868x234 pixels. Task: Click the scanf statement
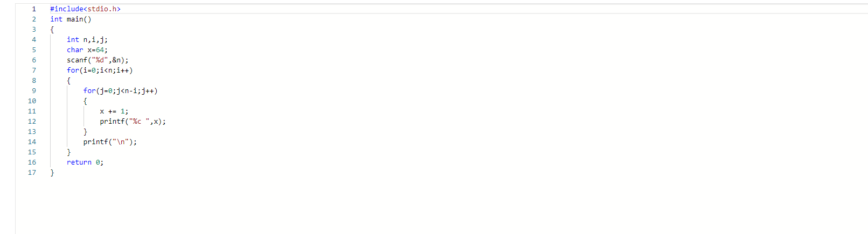point(98,60)
